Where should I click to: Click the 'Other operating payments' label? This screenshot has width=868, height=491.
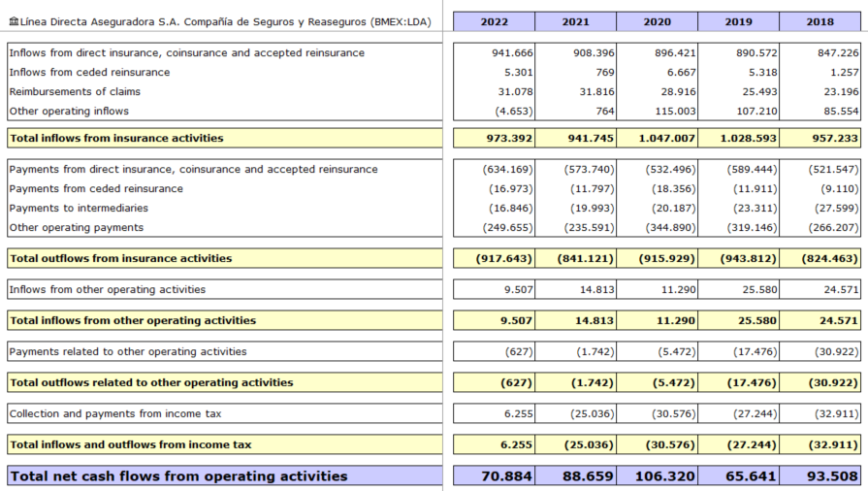(76, 227)
